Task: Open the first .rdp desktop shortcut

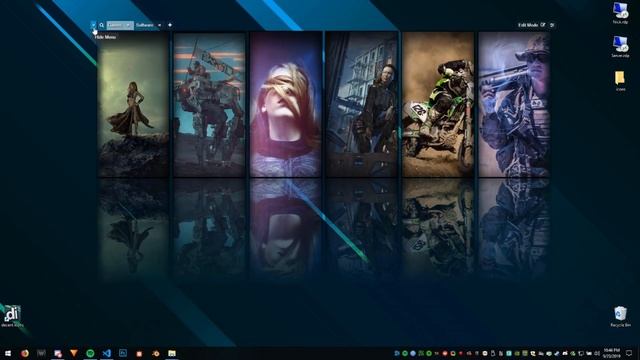Action: coord(620,13)
